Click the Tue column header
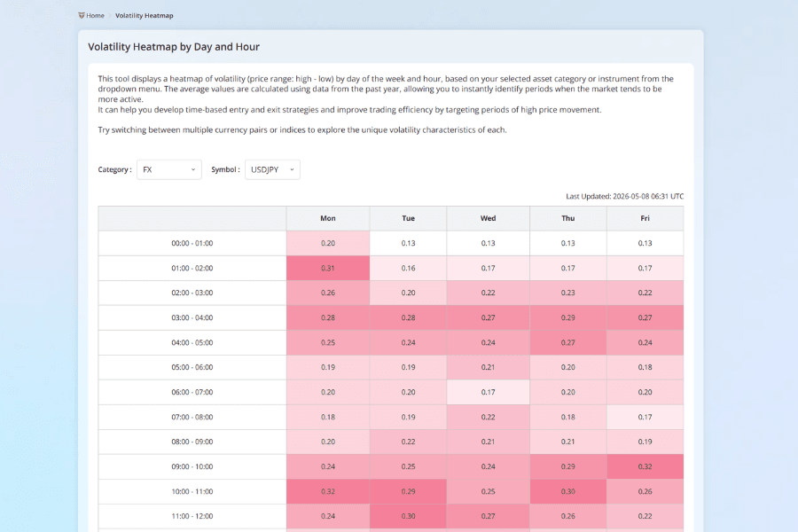Image resolution: width=798 pixels, height=532 pixels. point(408,218)
